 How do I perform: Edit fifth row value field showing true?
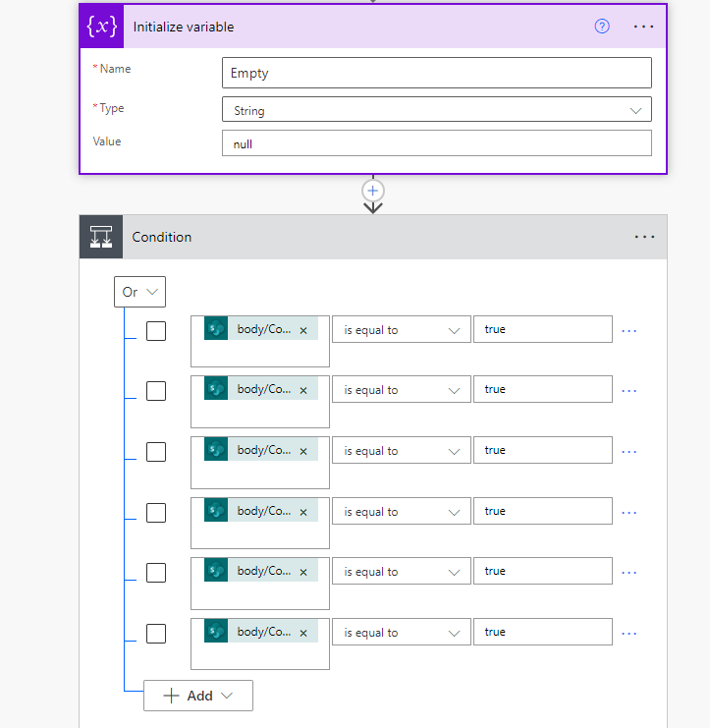543,571
